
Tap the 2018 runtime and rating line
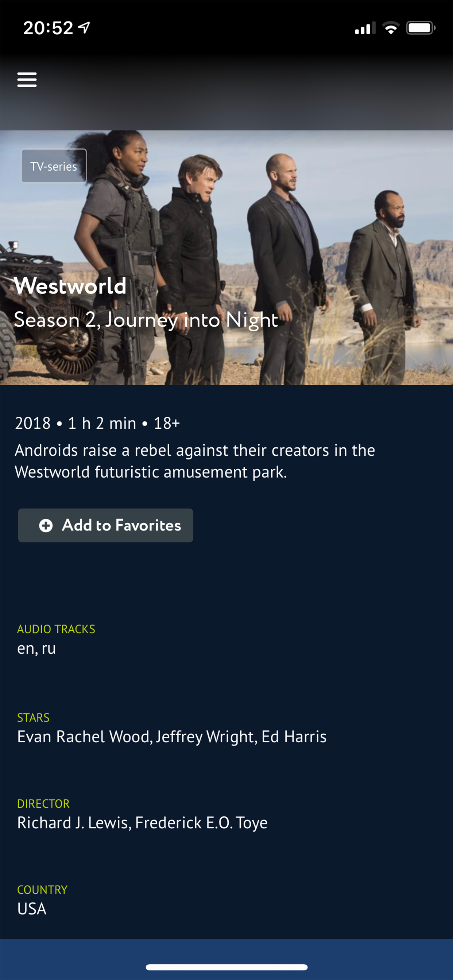pos(97,423)
